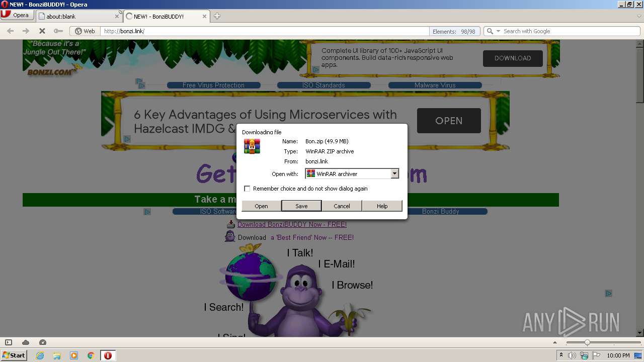The height and width of the screenshot is (362, 644).
Task: Click the Opera Turbo gauge icon
Action: click(42, 342)
